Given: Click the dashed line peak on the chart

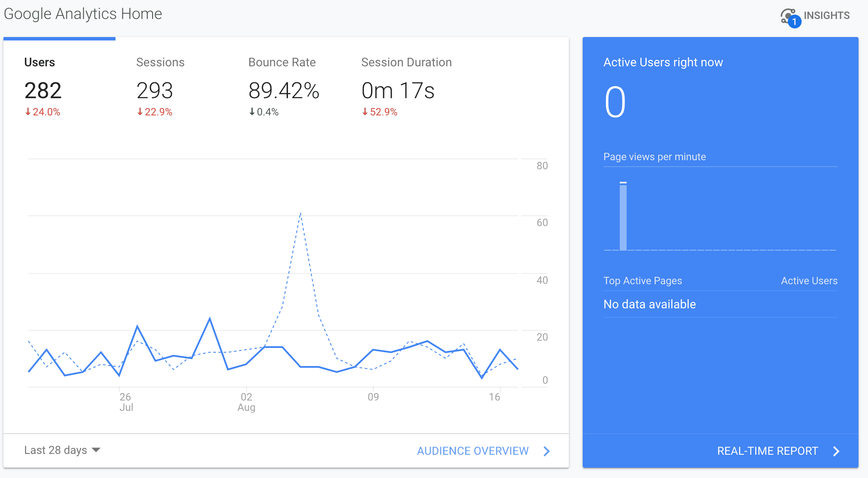Looking at the screenshot, I should tap(300, 214).
